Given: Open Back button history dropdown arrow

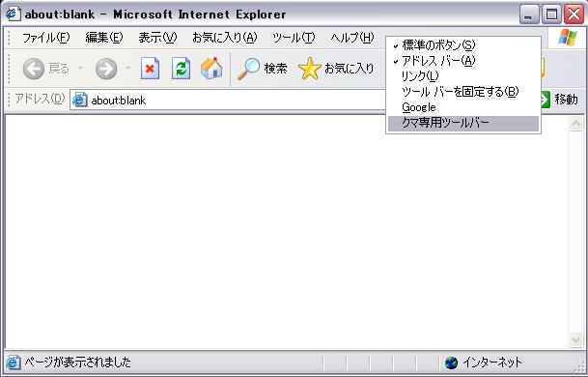Looking at the screenshot, I should pyautogui.click(x=80, y=69).
